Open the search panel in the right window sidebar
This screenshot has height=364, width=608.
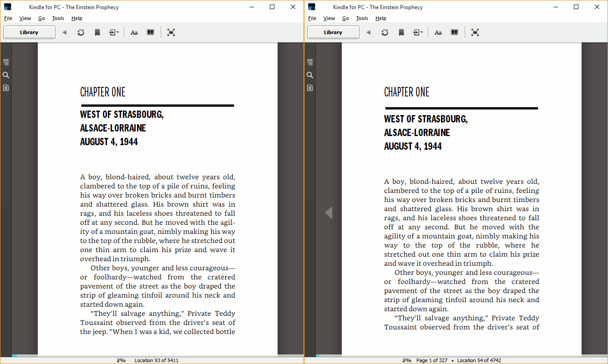[x=310, y=75]
